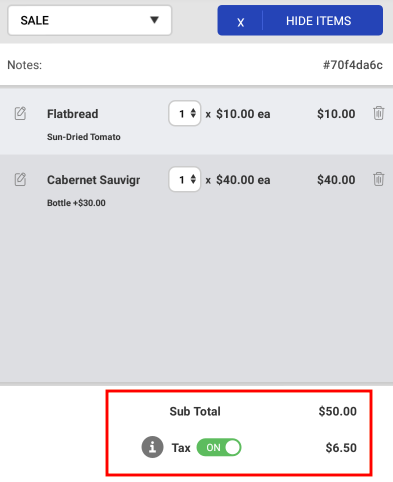Remove Cabernet Sauvignon with trash icon
393x482 pixels.
pyautogui.click(x=378, y=179)
